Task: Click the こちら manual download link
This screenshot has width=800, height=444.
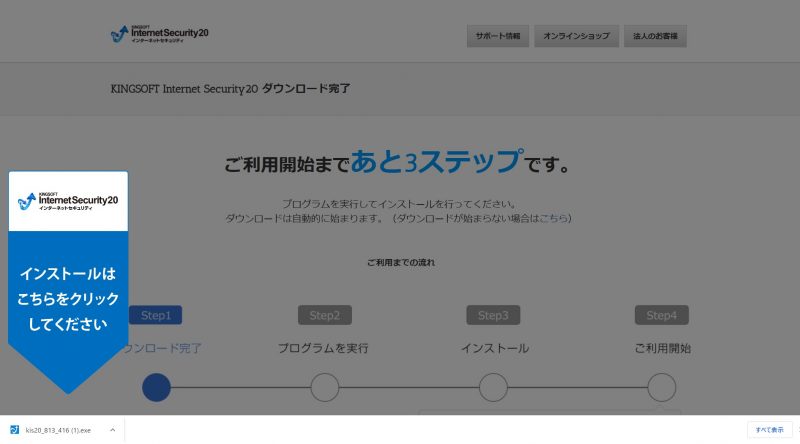Action: [554, 218]
